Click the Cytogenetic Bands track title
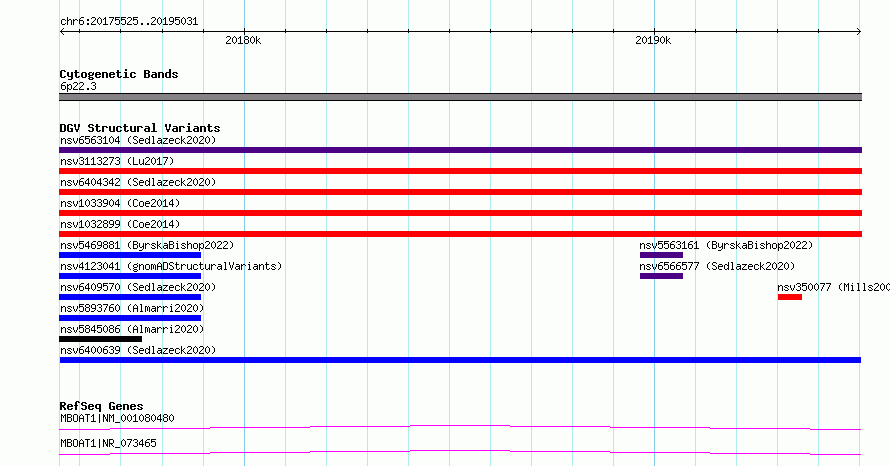Viewport: 890px width, 466px height. [119, 74]
